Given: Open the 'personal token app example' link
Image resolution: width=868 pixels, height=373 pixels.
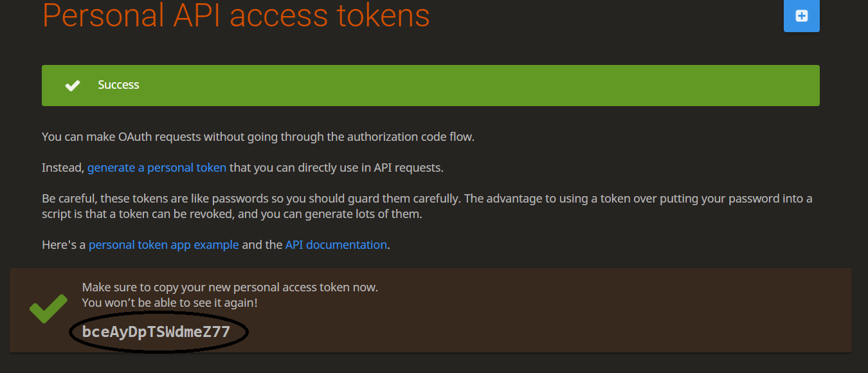Looking at the screenshot, I should (x=164, y=245).
